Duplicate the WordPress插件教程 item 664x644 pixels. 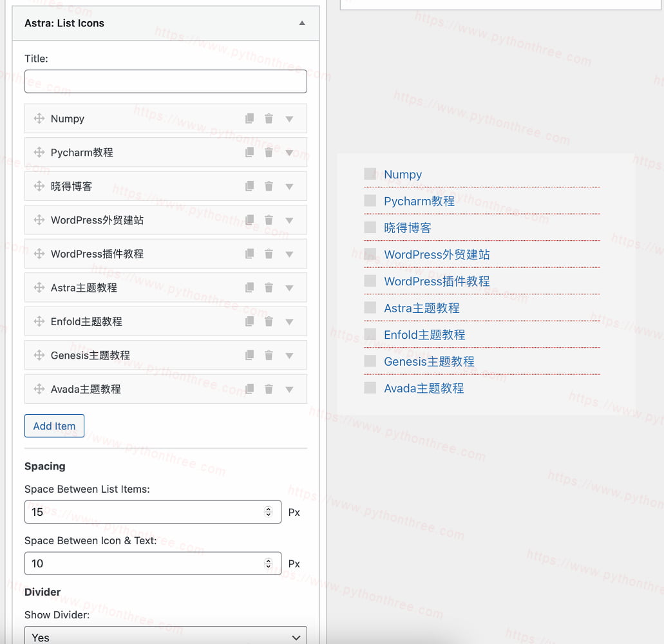pos(250,254)
